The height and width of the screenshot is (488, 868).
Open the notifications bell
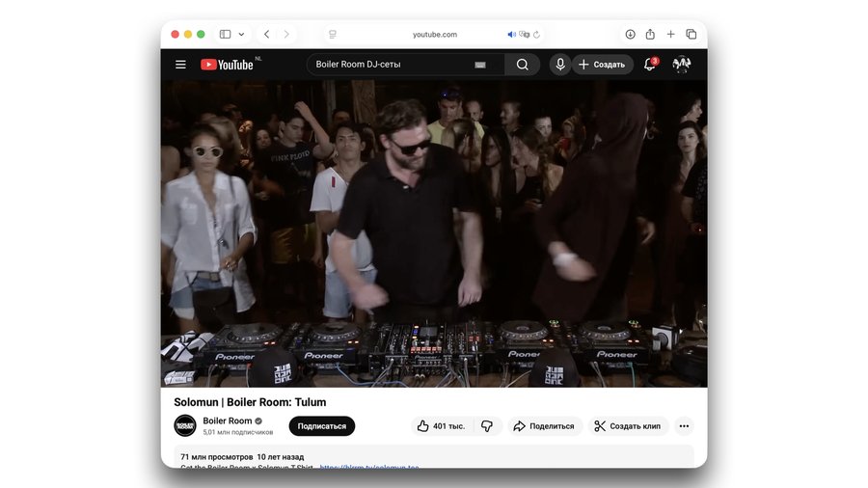tap(650, 65)
